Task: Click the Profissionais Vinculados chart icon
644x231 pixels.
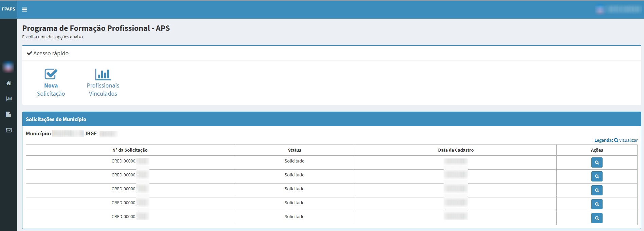Action: (103, 74)
